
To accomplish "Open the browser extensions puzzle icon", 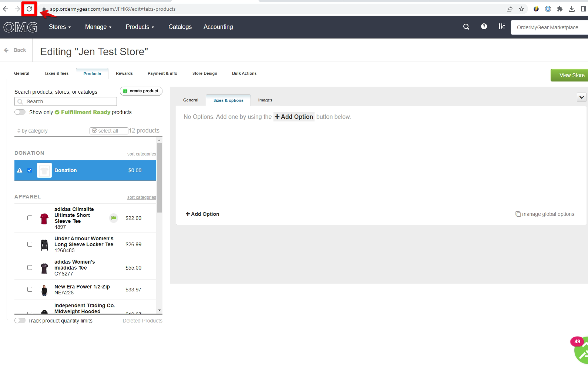I will pos(560,9).
